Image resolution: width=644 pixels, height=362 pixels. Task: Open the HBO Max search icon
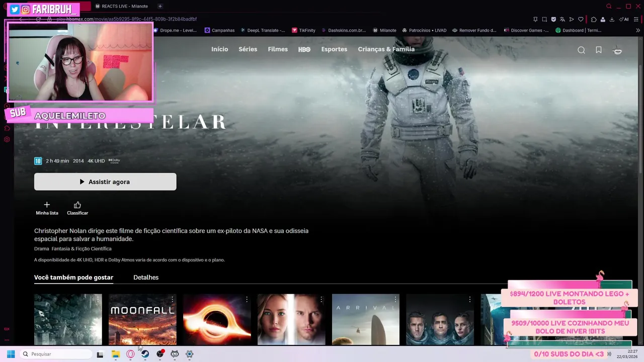(x=581, y=50)
